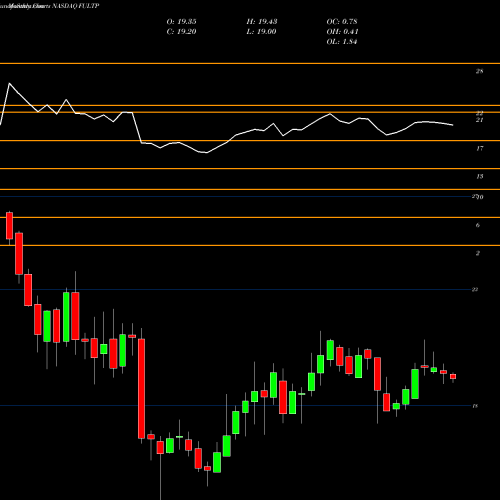Select the open price O: 19.35

click(181, 22)
